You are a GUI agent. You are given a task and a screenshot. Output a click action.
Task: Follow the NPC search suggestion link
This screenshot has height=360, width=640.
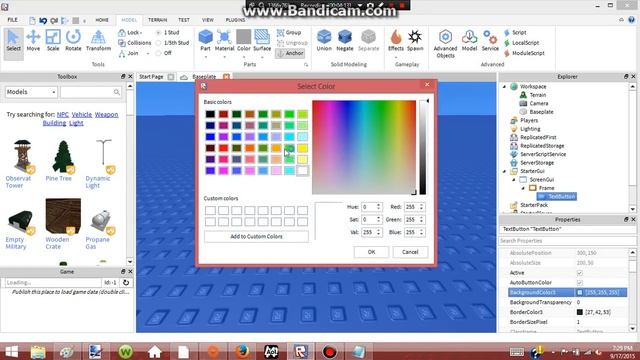62,115
